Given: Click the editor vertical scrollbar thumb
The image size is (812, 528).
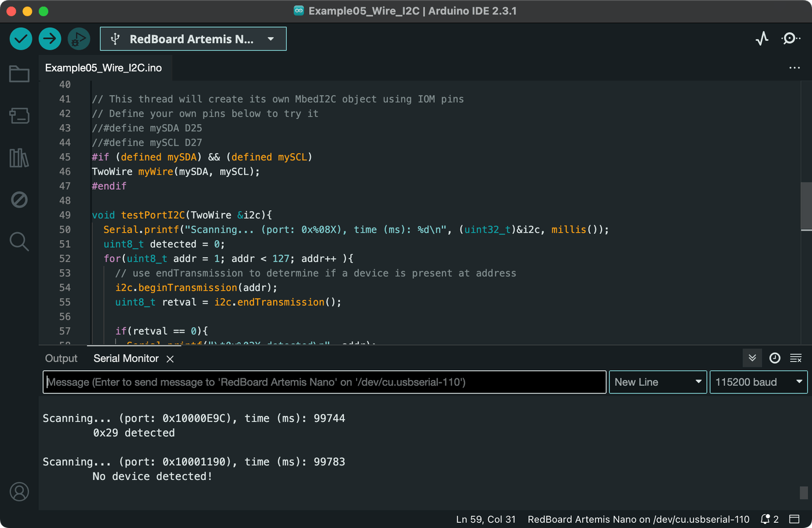Looking at the screenshot, I should [806, 207].
